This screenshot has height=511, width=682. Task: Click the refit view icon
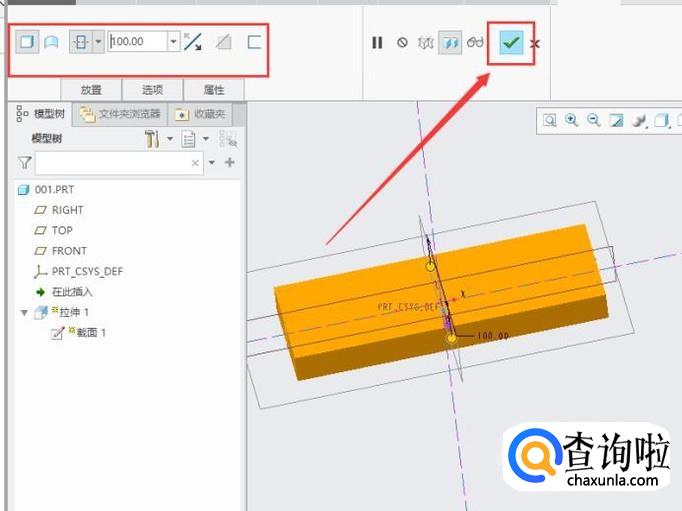click(550, 121)
